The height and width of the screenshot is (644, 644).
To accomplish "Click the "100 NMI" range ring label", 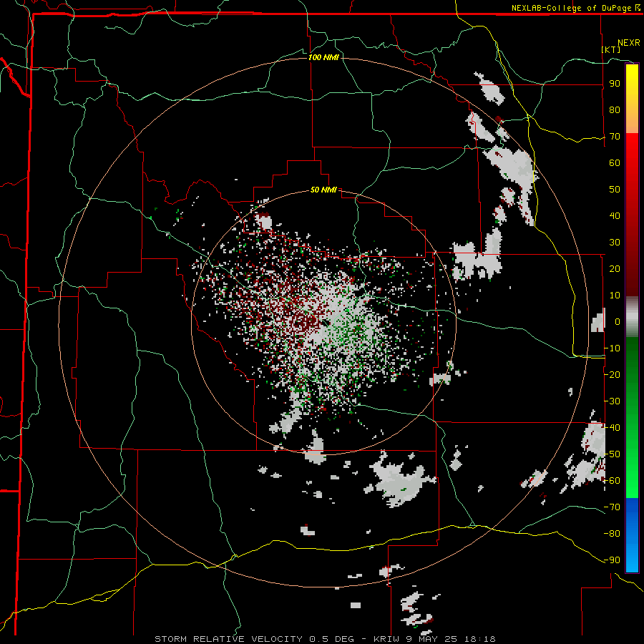I will coord(323,57).
